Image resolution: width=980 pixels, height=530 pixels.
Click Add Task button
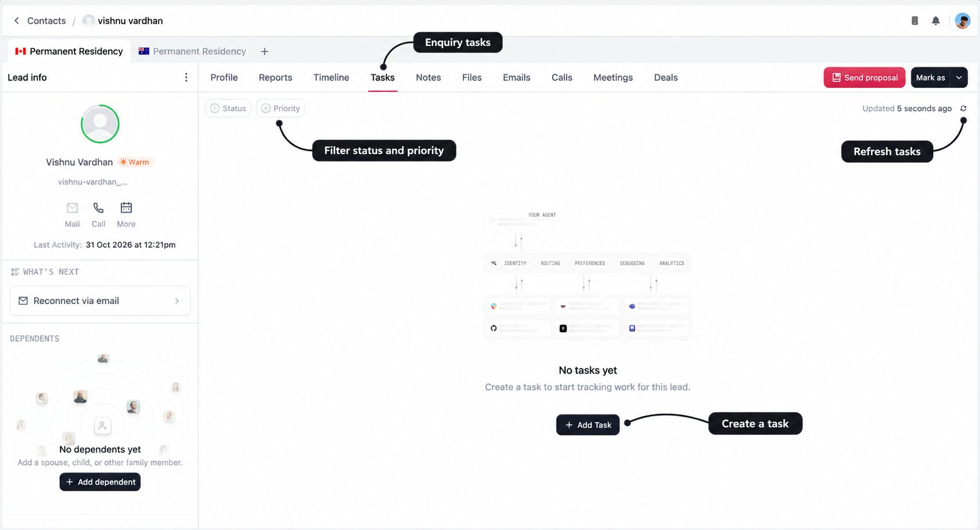click(588, 425)
